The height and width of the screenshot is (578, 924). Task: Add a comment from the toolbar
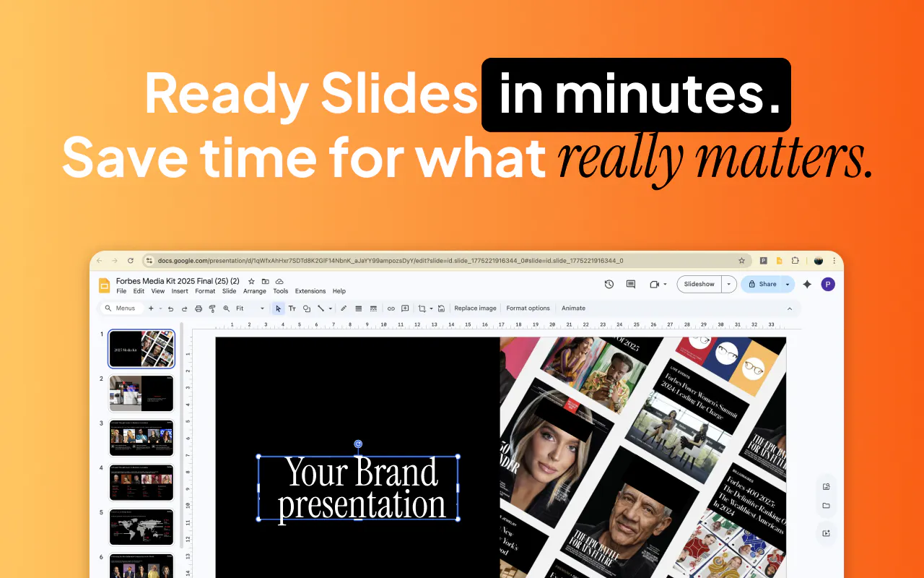click(x=406, y=309)
